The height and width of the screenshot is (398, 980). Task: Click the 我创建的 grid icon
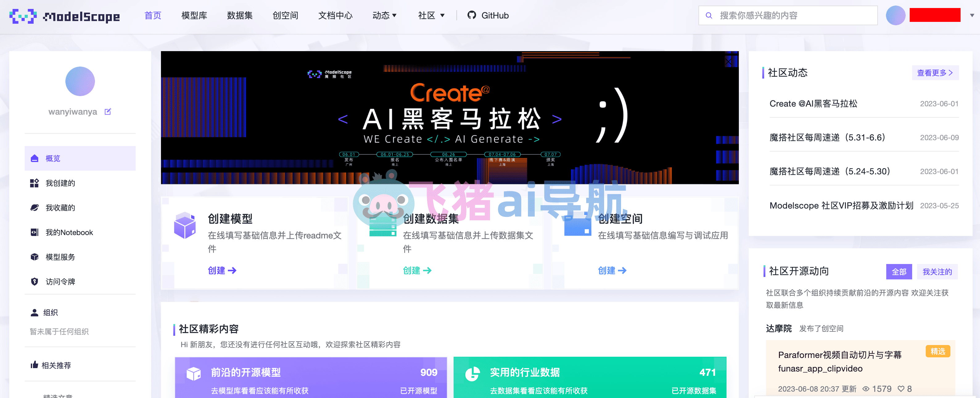coord(35,183)
